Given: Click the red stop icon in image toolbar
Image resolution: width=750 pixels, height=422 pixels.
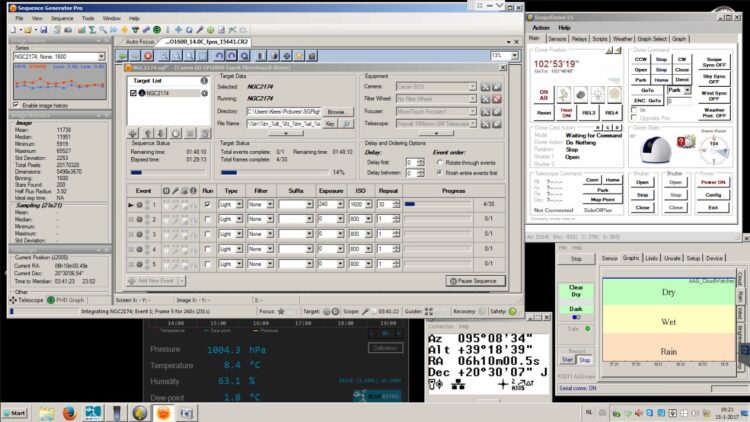Looking at the screenshot, I should click(148, 56).
